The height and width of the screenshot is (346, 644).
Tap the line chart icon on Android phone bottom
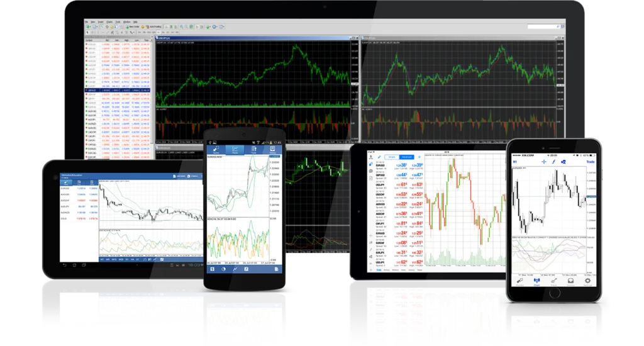coord(235,269)
